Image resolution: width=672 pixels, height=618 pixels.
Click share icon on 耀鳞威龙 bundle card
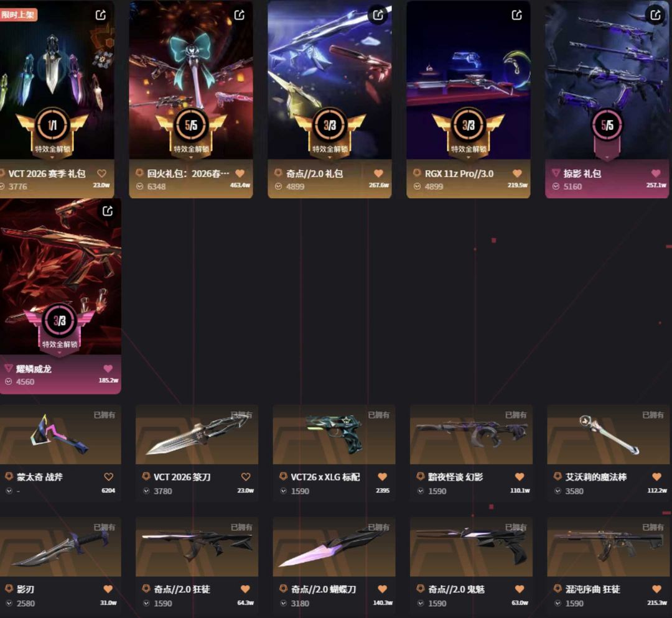108,211
